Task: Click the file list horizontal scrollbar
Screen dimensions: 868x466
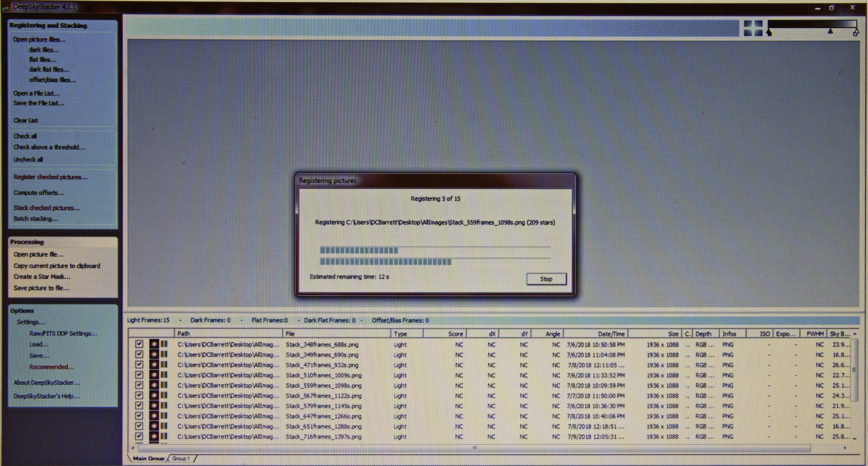Action: [x=474, y=448]
